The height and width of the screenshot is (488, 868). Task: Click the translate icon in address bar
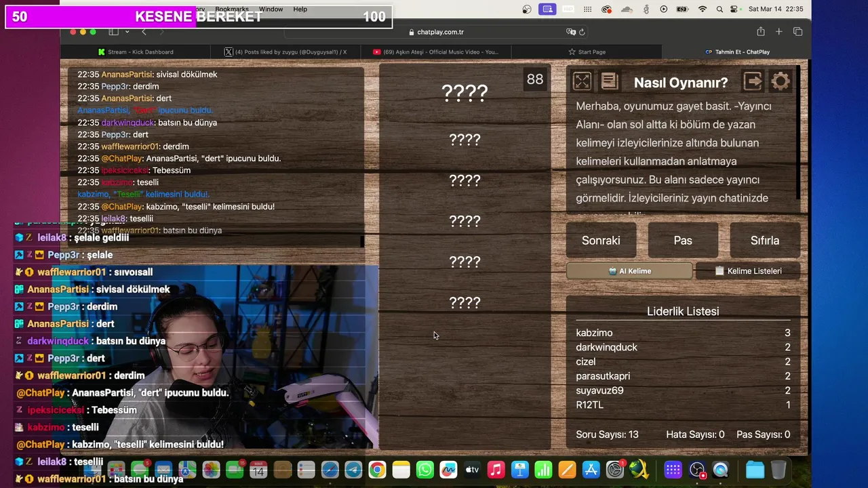571,32
